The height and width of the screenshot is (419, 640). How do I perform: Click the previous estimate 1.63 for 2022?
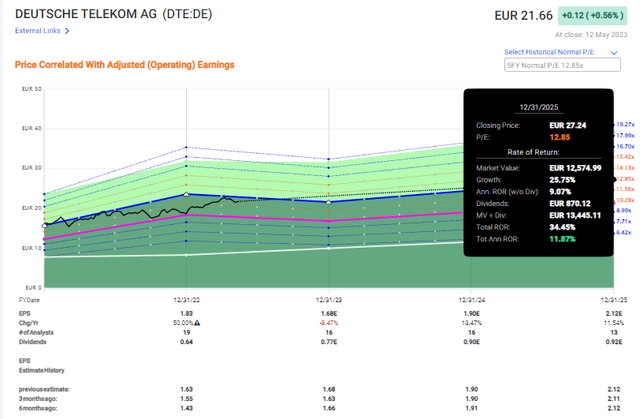point(187,389)
